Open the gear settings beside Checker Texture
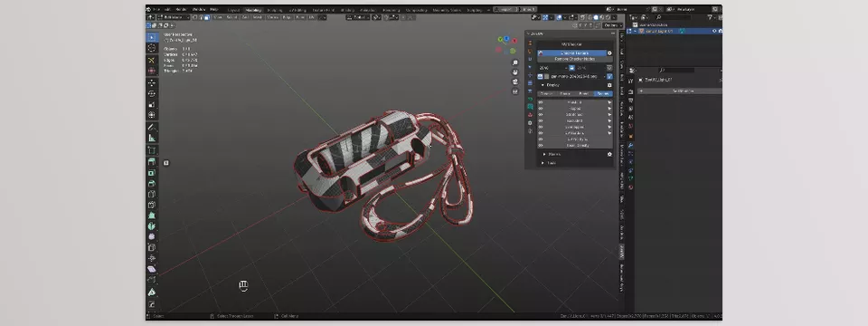Screen dimensions: 868x326 coord(609,53)
